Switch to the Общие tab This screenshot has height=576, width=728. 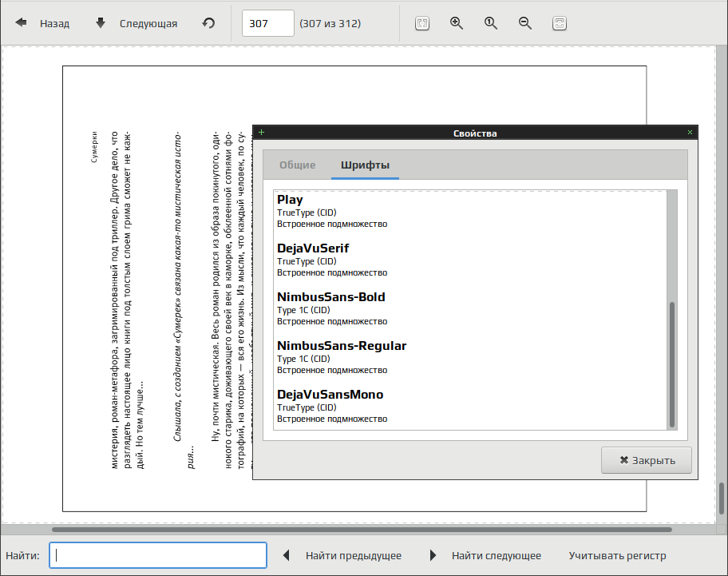(297, 165)
